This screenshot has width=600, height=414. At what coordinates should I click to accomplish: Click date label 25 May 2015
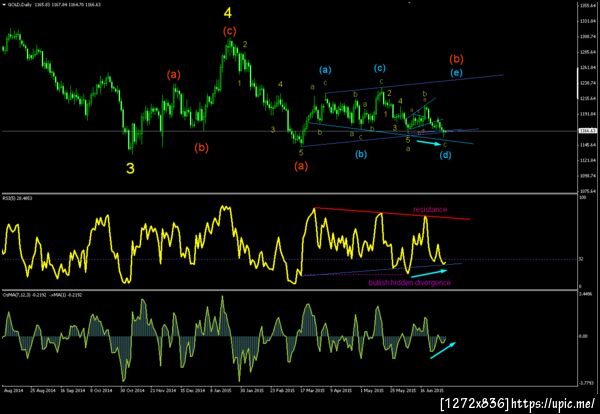tap(402, 391)
